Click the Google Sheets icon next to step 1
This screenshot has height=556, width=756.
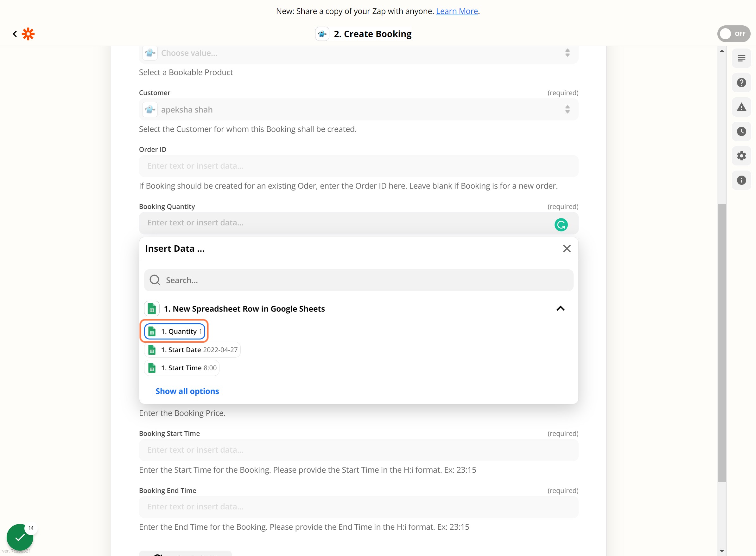(152, 309)
